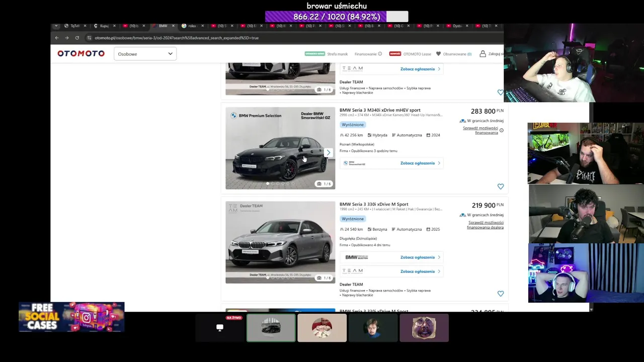Favorite the top partially visible listing with heart
The height and width of the screenshot is (362, 644).
(500, 93)
